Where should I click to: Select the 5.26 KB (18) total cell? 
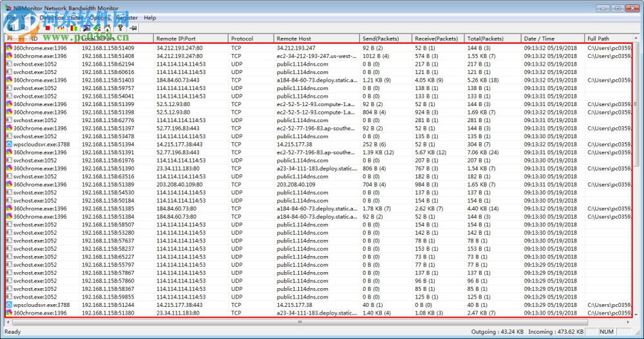pyautogui.click(x=482, y=80)
